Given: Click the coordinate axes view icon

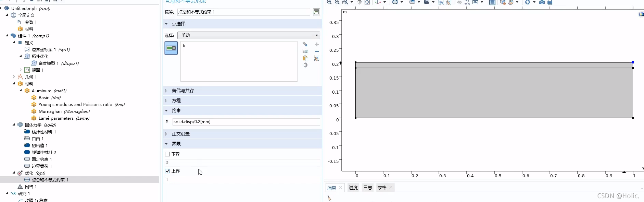Looking at the screenshot, I should [378, 2].
